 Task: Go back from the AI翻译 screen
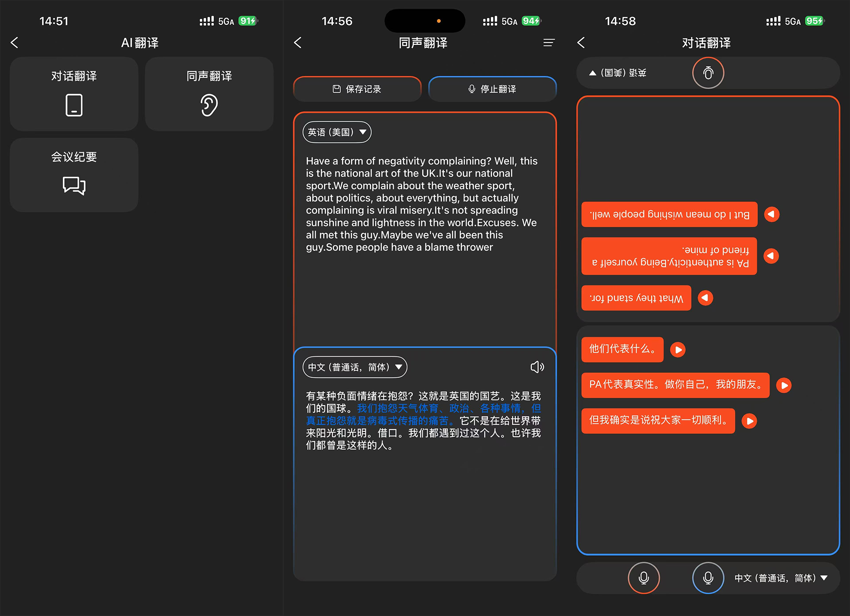(x=15, y=43)
